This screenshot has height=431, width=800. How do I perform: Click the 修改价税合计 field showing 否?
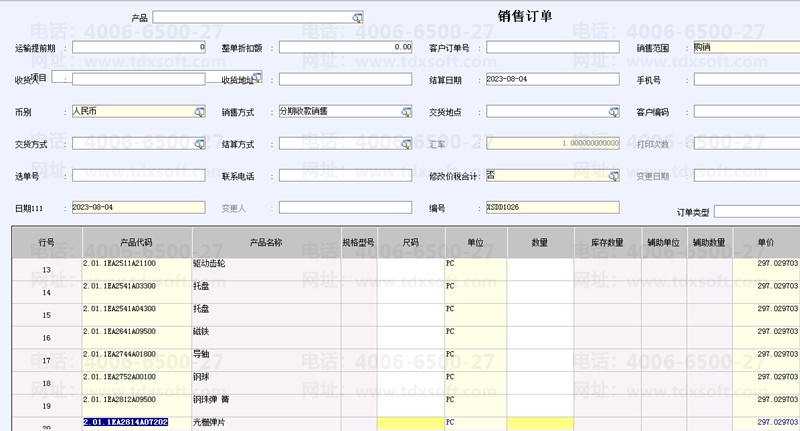(x=548, y=175)
